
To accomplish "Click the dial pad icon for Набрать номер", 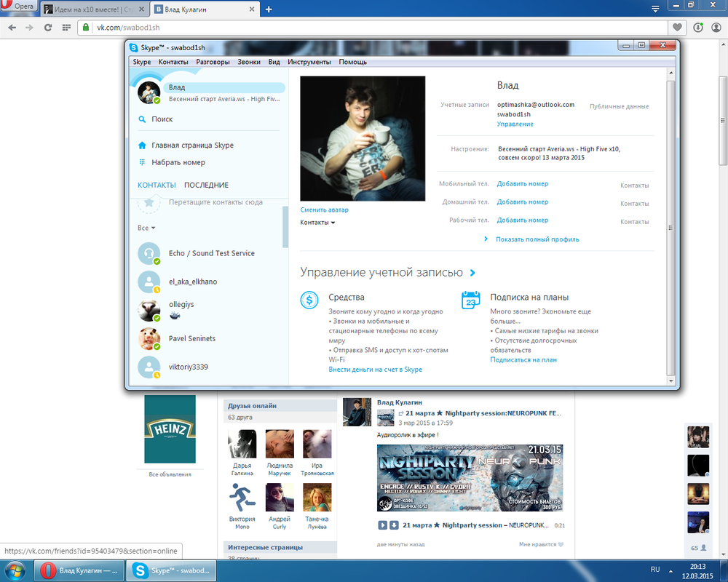I will pyautogui.click(x=143, y=163).
